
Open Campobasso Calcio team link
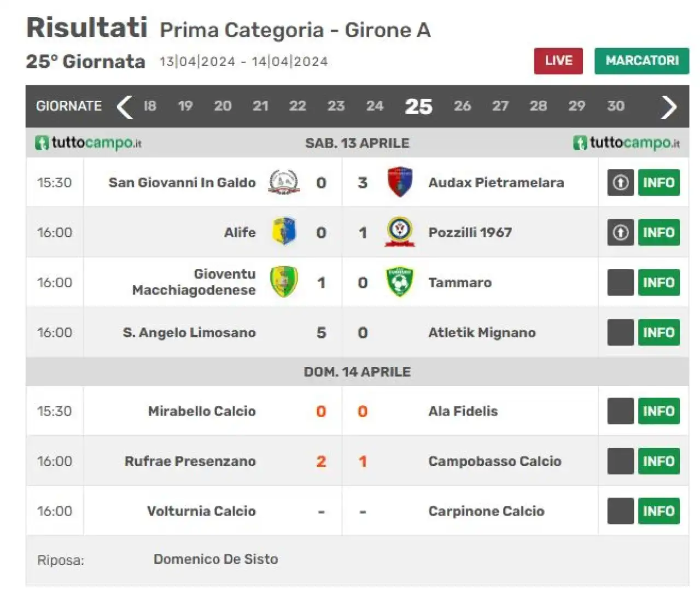[494, 461]
